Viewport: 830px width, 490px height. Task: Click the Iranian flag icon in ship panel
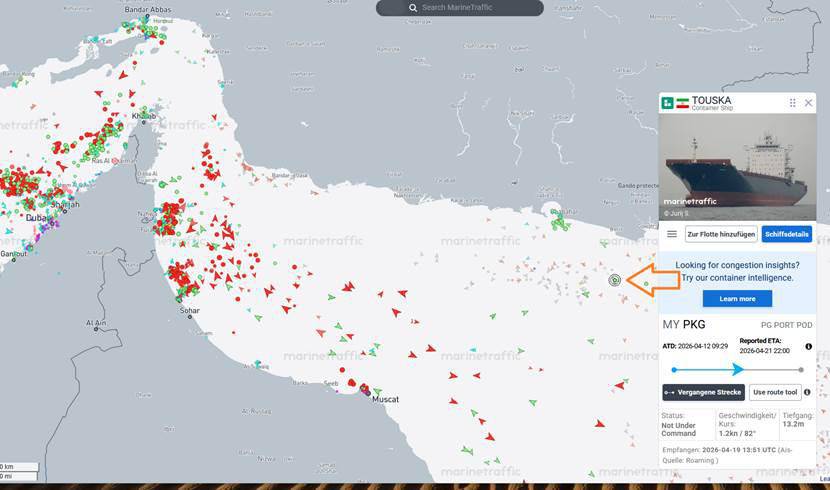(682, 103)
